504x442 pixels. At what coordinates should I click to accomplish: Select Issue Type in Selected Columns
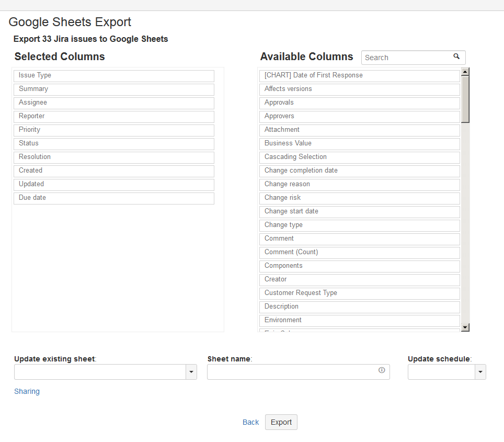[113, 76]
